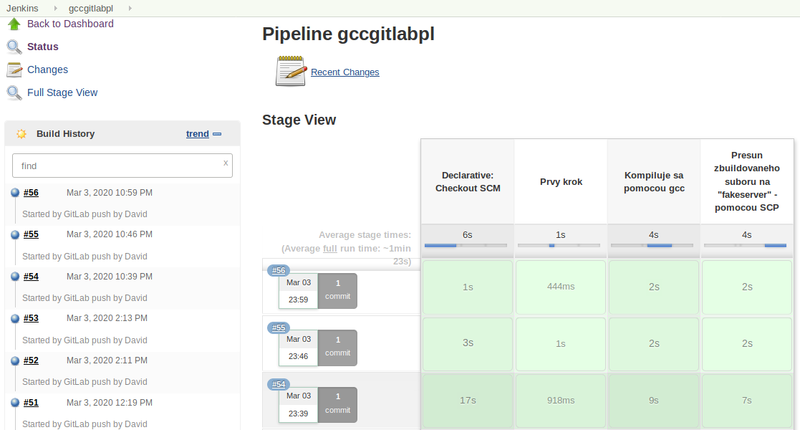Click the green Back to Dashboard arrow icon
800x430 pixels.
(x=14, y=24)
